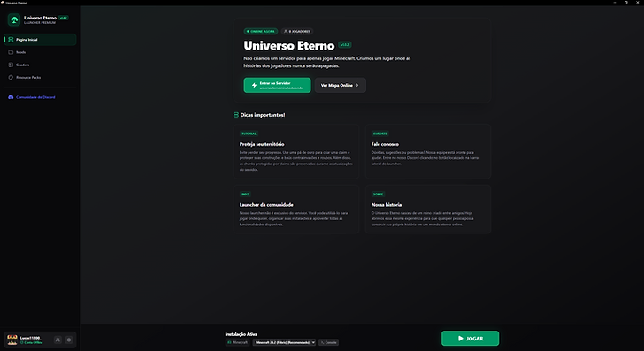The height and width of the screenshot is (351, 644).
Task: Click the home icon beside Página Inicial
Action: tap(11, 40)
